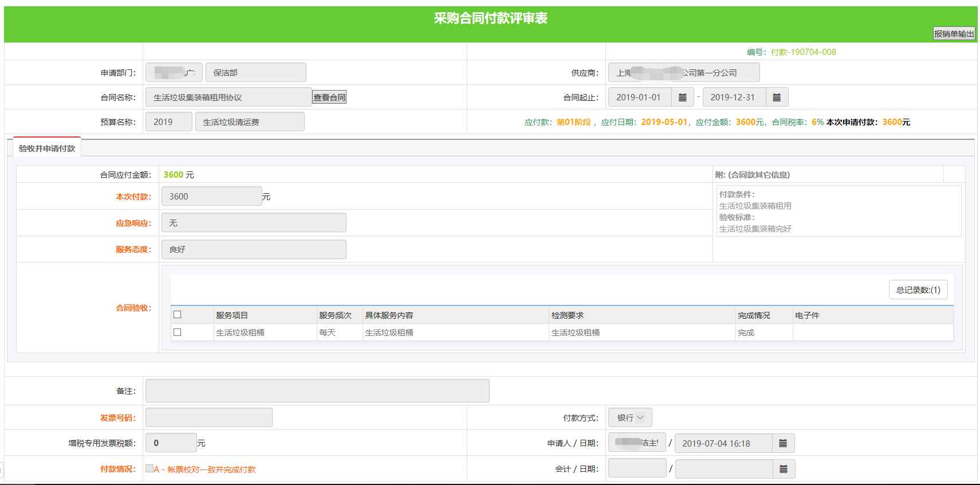Viewport: 980px width, 485px height.
Task: Click the 查看合同 button
Action: click(x=329, y=97)
